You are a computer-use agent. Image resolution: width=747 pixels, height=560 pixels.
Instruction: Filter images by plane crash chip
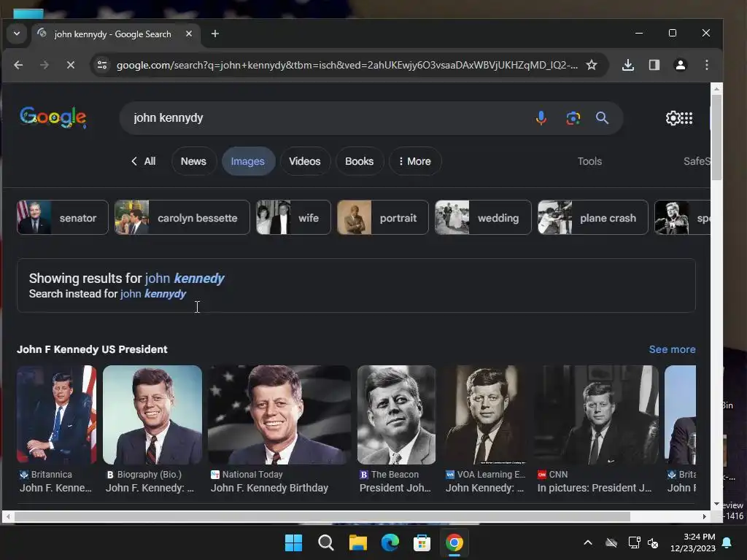pos(592,217)
